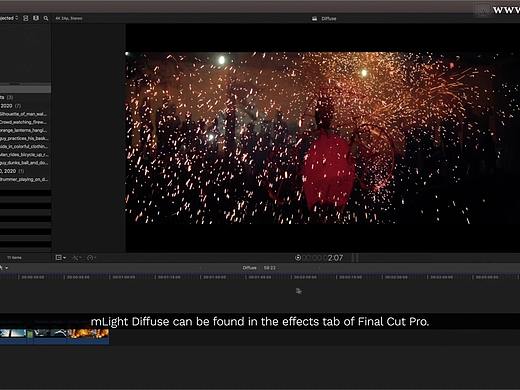This screenshot has height=390, width=520.
Task: Click the Diffuse project name in timeline header
Action: 250,268
